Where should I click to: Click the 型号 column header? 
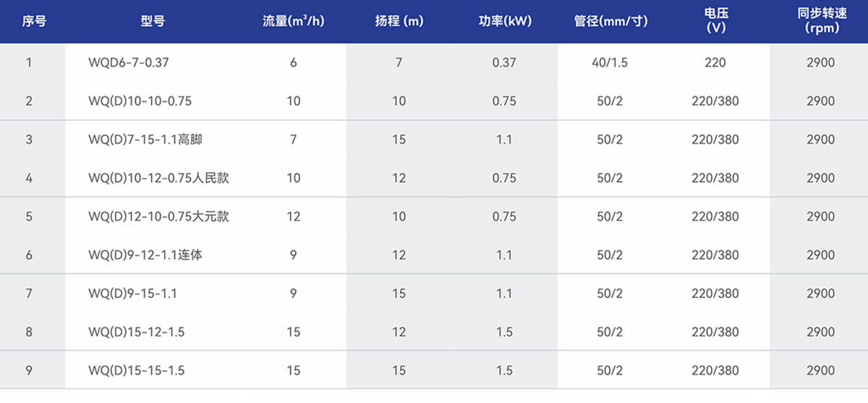click(153, 21)
